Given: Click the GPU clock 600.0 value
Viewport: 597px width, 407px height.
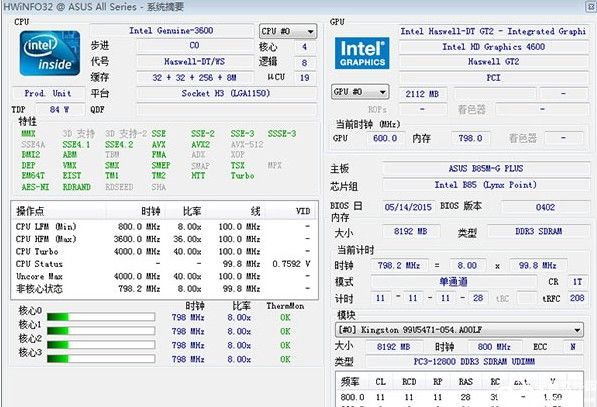Looking at the screenshot, I should click(385, 138).
